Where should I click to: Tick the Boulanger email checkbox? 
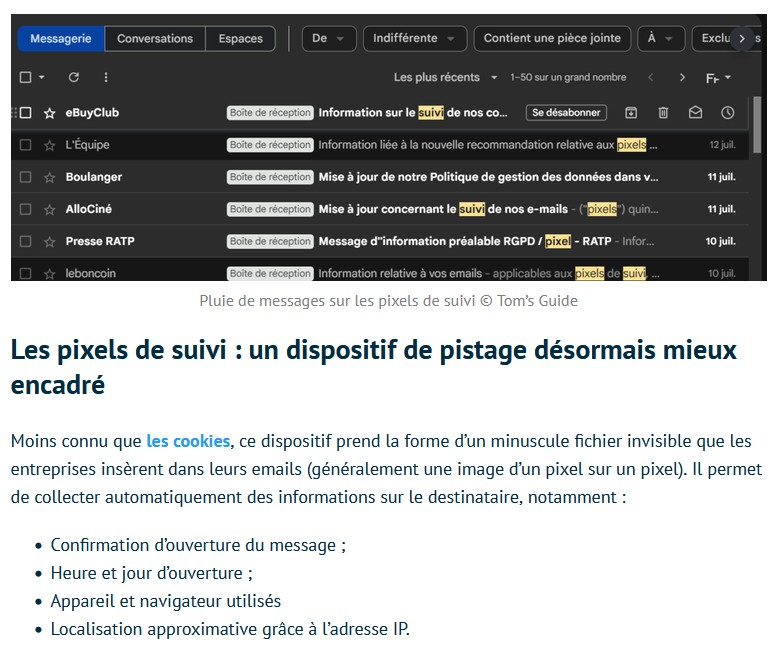25,177
